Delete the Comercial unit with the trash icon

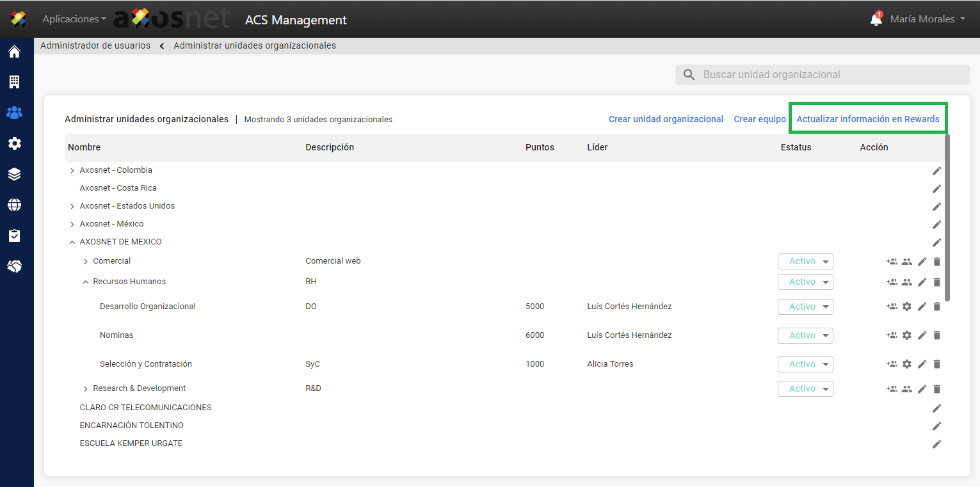pos(937,262)
